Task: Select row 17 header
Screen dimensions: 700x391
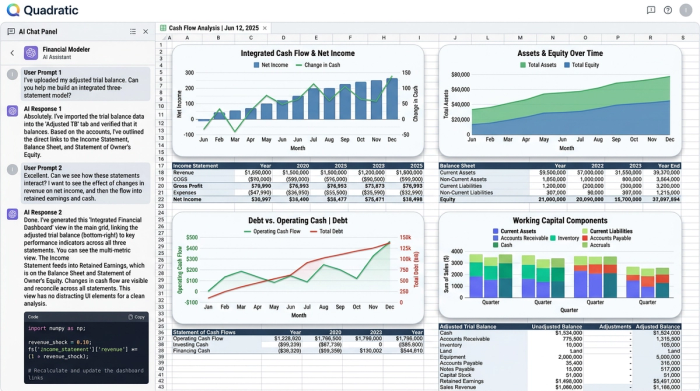Action: click(x=161, y=166)
